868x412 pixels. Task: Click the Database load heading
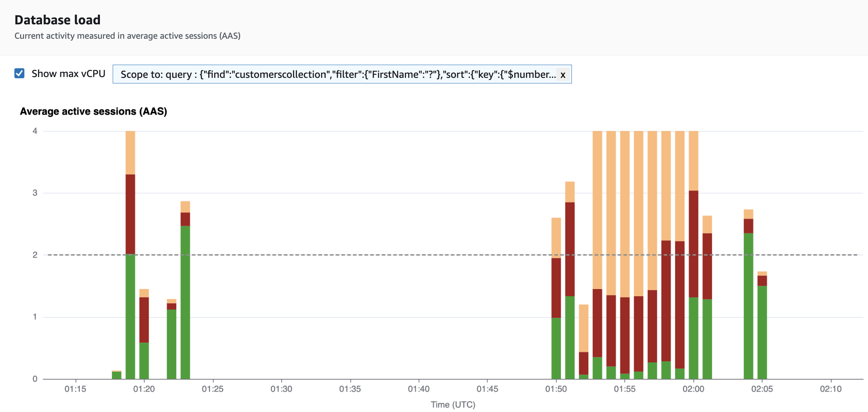click(x=57, y=20)
